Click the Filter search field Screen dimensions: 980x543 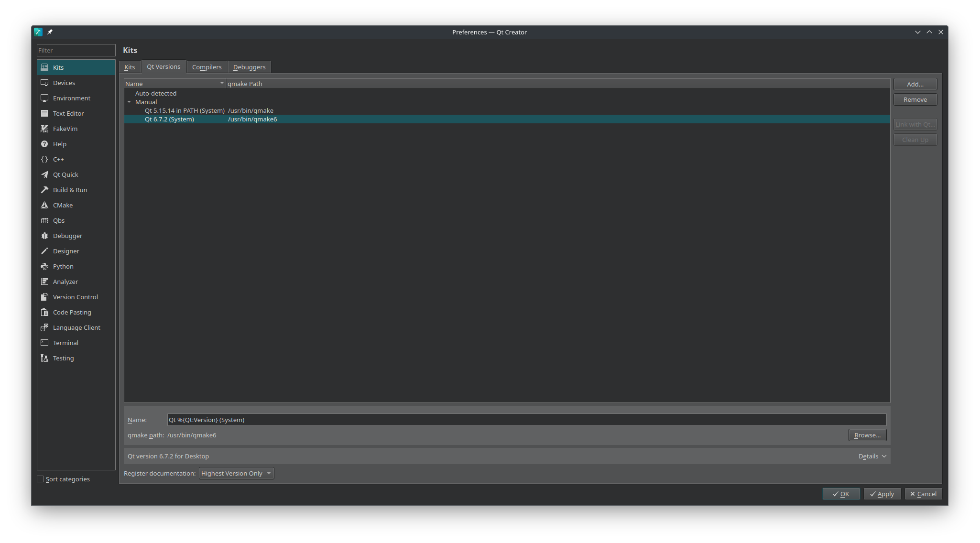pos(76,50)
